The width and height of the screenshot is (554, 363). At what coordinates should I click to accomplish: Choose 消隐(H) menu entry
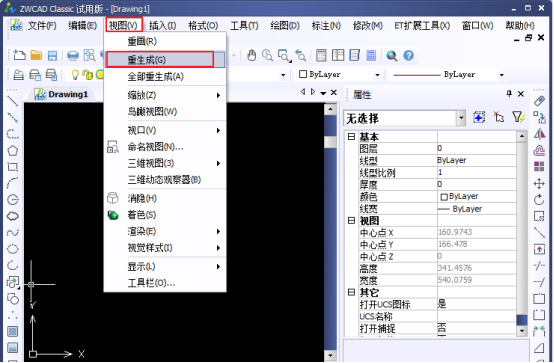pyautogui.click(x=165, y=198)
